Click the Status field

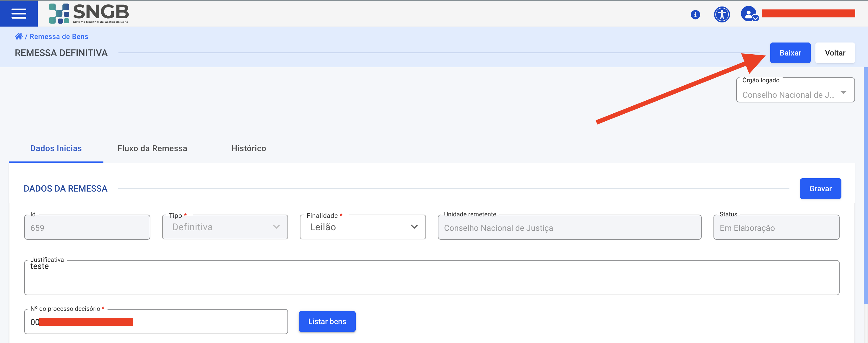(776, 227)
